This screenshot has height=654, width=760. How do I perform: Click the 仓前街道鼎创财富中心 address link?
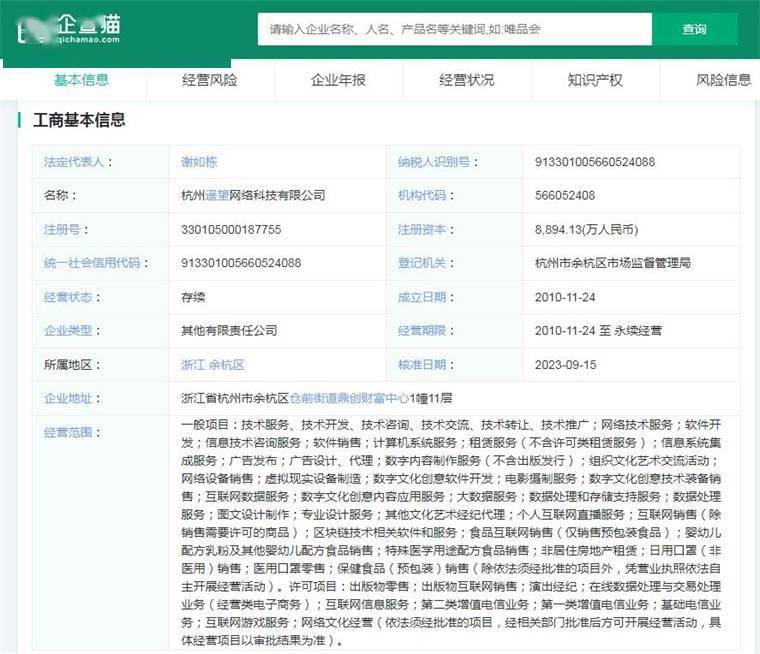(x=349, y=399)
